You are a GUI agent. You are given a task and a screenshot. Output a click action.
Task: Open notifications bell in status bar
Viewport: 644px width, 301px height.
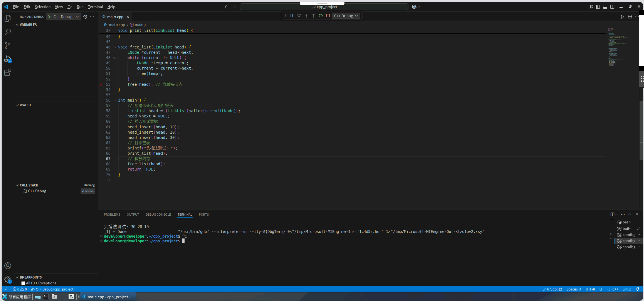click(638, 289)
